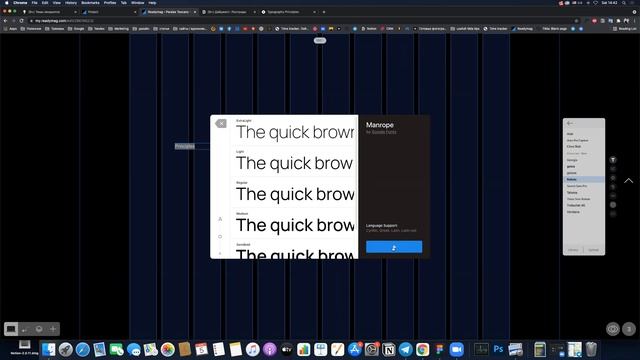Click the circle icon in preview sidebar
Image resolution: width=640 pixels, height=360 pixels.
pyautogui.click(x=220, y=237)
